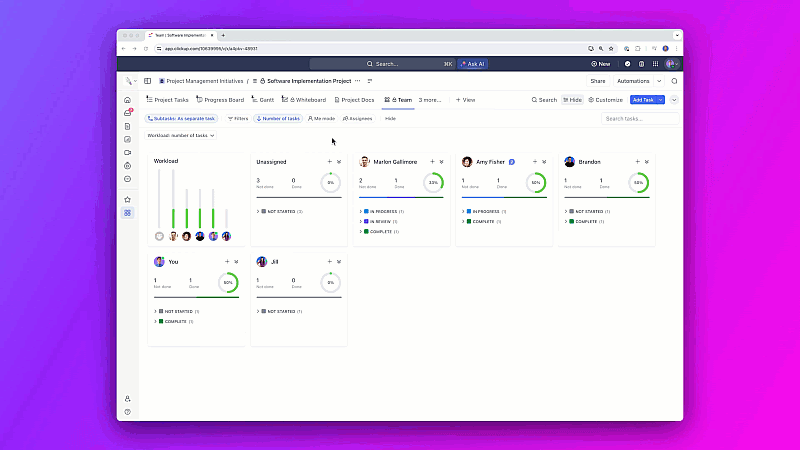Switch to the Gantt view tab
800x450 pixels.
point(263,100)
